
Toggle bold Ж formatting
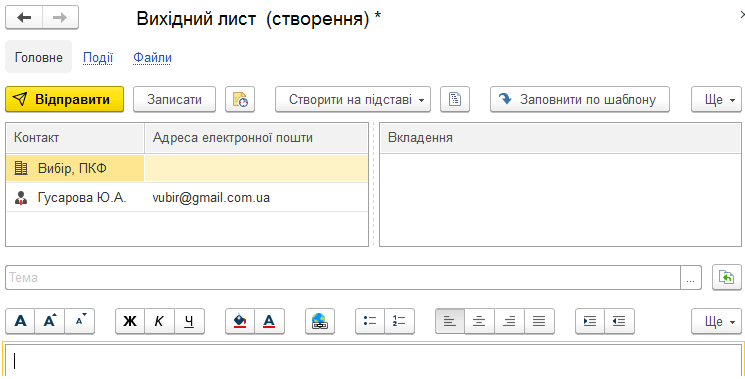point(130,322)
